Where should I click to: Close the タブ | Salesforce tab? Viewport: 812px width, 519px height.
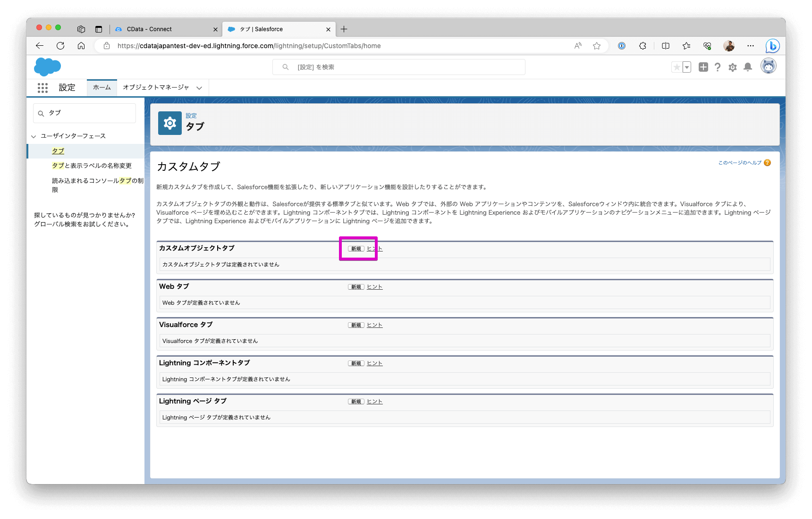coord(328,29)
